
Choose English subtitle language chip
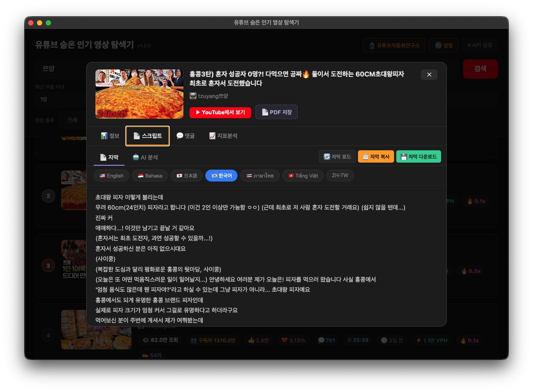[x=111, y=176]
